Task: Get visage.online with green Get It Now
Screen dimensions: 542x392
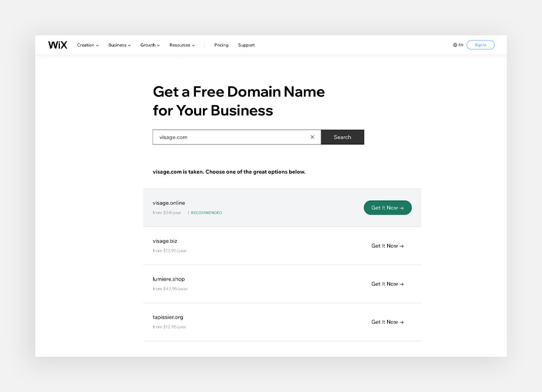Action: [388, 208]
